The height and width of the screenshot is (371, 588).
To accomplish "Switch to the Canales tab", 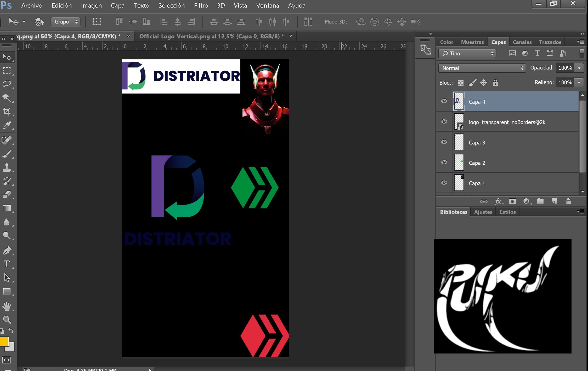I will point(522,42).
